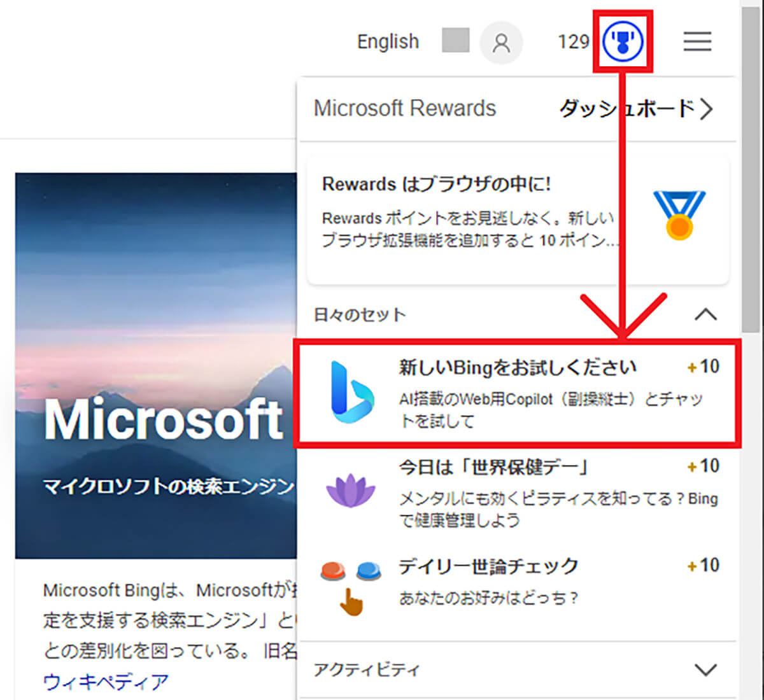Image resolution: width=764 pixels, height=700 pixels.
Task: Open the Microsoft Rewards trophy icon
Action: tap(623, 41)
